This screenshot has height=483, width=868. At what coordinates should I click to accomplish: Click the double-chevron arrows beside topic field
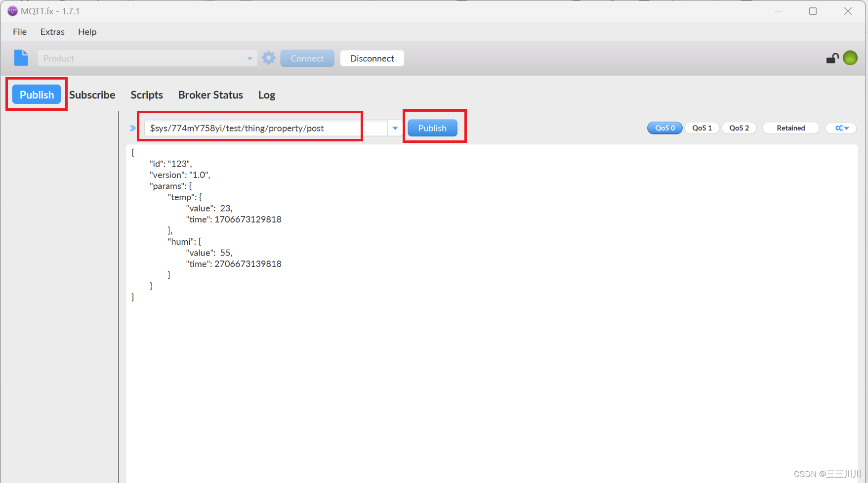(132, 128)
